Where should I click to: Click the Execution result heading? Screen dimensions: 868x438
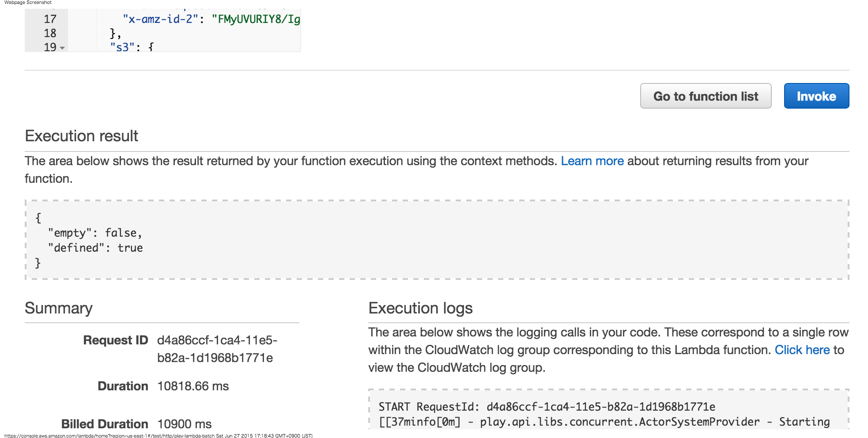point(82,136)
